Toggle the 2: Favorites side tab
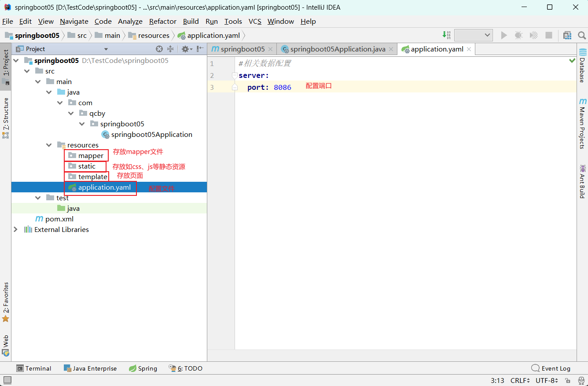 [x=6, y=302]
